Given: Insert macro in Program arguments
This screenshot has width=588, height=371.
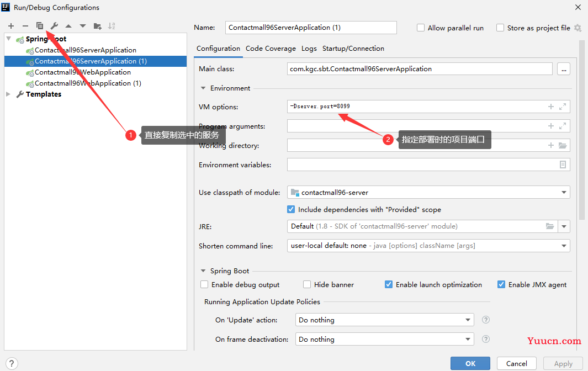Looking at the screenshot, I should [x=551, y=126].
